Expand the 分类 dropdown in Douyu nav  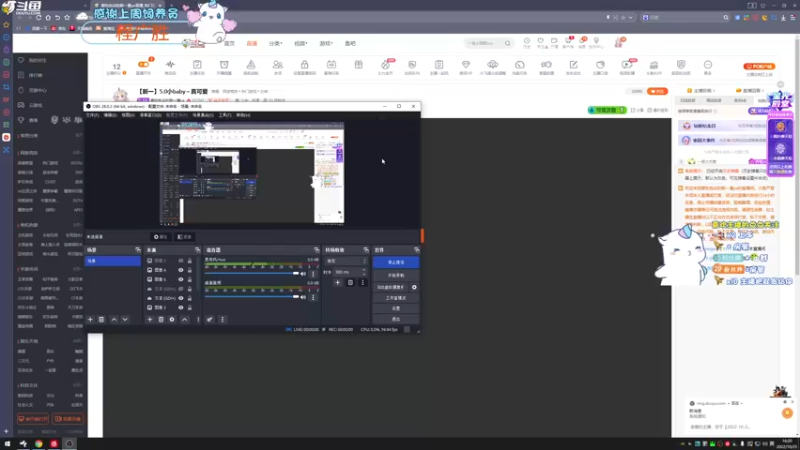pos(276,43)
